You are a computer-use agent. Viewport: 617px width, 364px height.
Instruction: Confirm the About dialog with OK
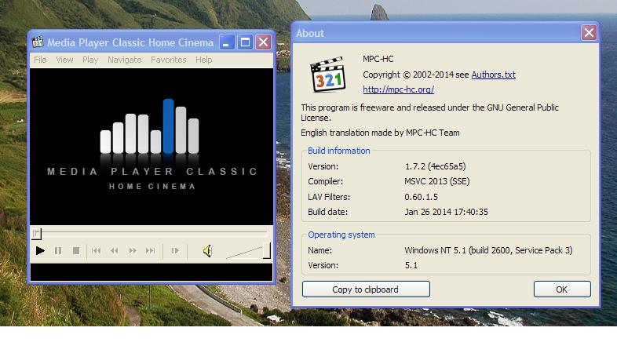pos(562,289)
